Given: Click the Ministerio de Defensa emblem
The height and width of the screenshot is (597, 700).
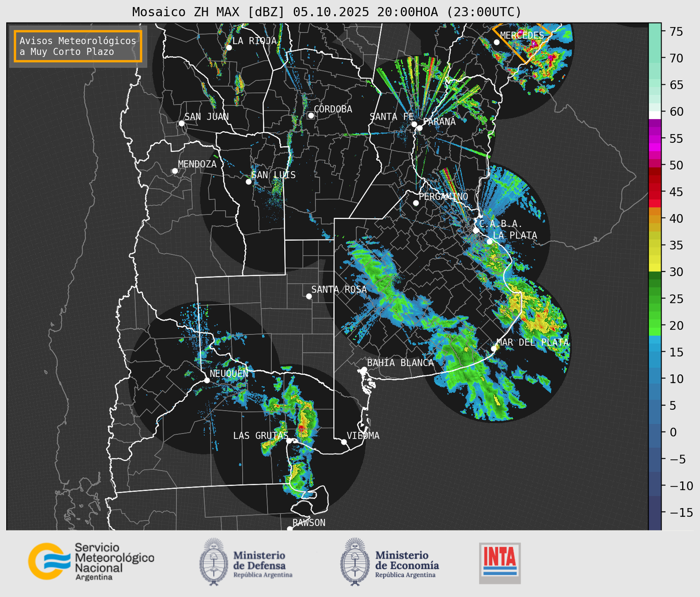Looking at the screenshot, I should point(214,562).
